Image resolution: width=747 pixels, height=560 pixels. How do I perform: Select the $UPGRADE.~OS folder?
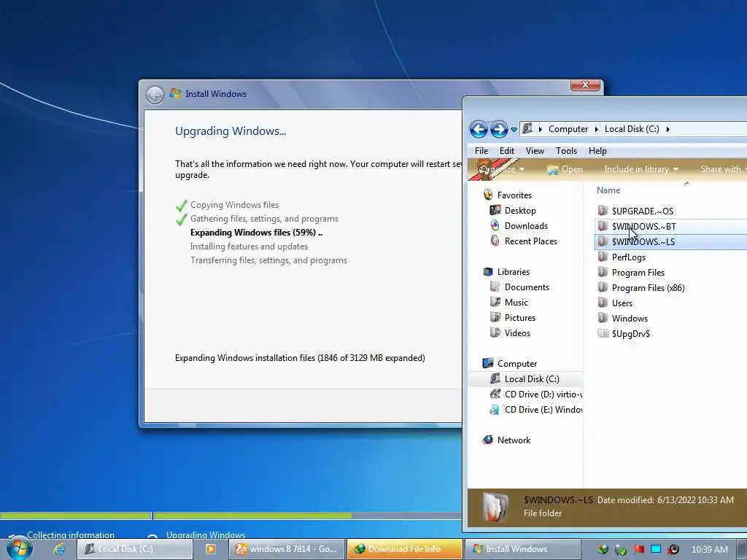[642, 211]
